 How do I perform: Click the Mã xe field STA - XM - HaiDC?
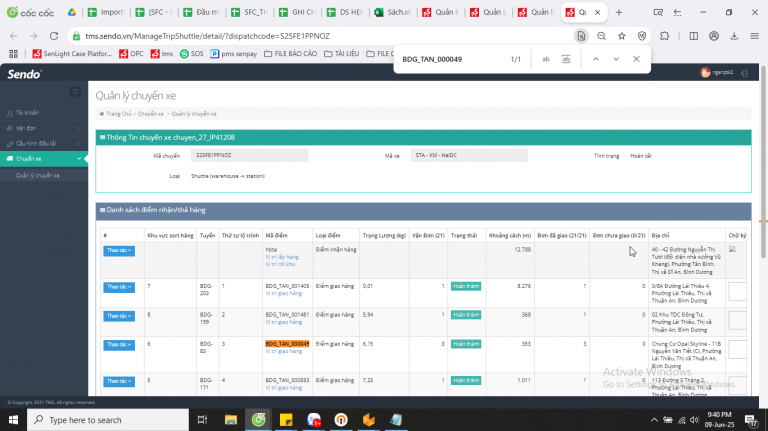coord(469,155)
